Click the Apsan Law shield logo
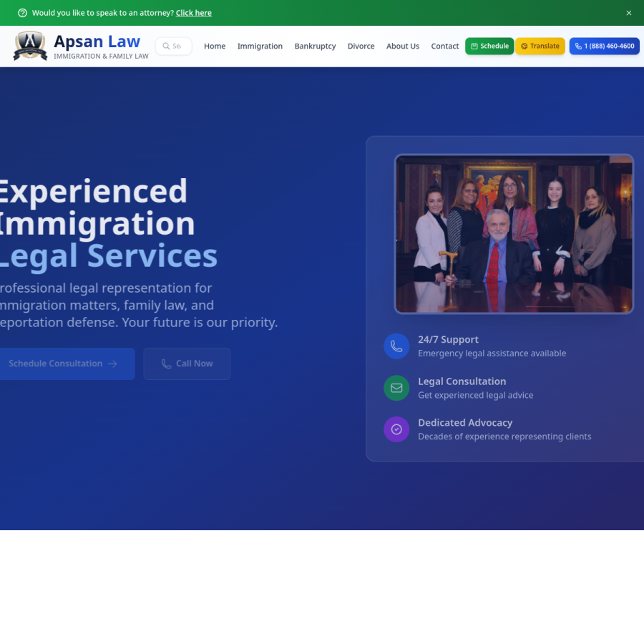Screen dimensions: 644x644 (x=30, y=46)
